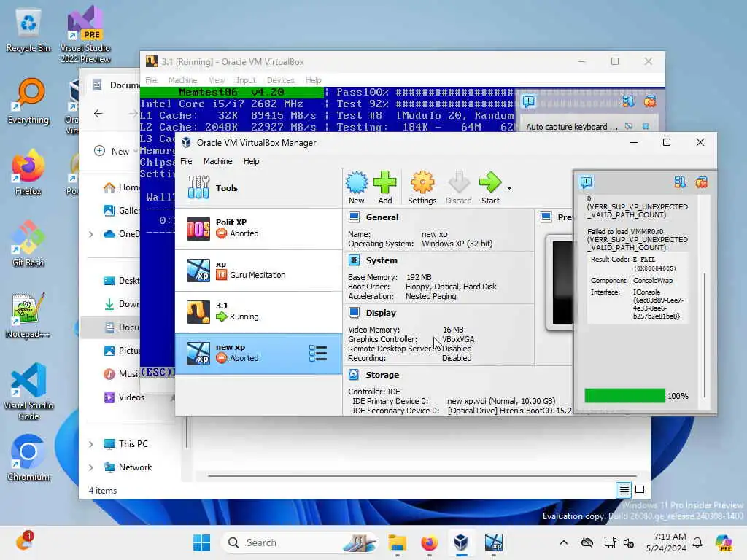Click the Display section header
This screenshot has width=747, height=560.
(x=381, y=313)
